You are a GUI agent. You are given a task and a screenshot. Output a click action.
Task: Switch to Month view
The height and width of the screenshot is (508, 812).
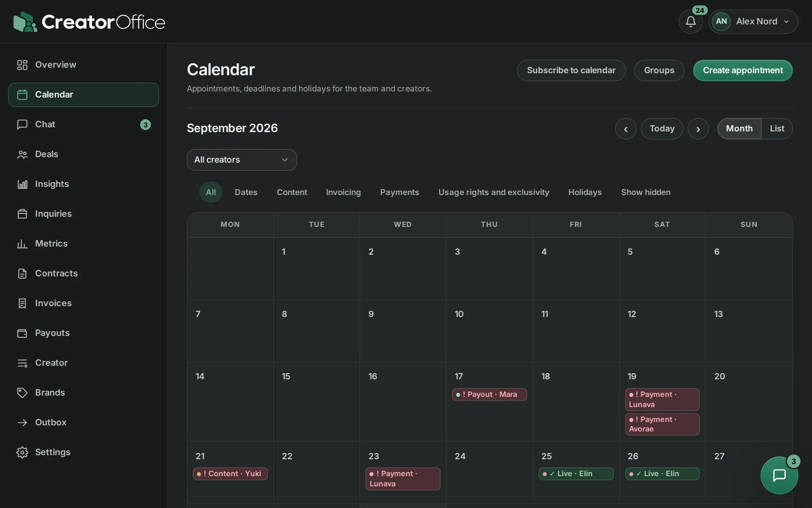(x=739, y=128)
